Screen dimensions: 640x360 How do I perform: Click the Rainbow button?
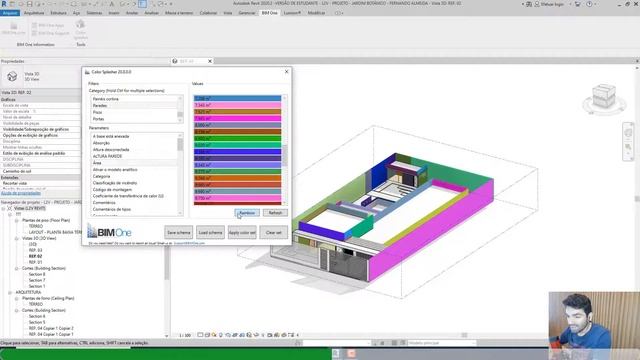247,213
